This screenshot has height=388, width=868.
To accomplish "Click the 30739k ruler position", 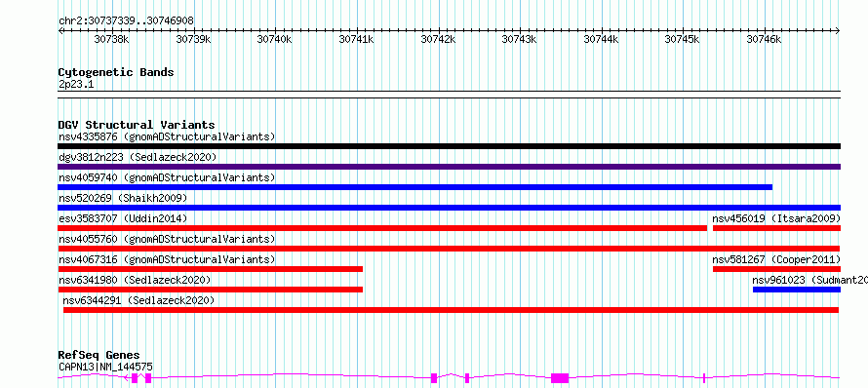I will [x=193, y=39].
